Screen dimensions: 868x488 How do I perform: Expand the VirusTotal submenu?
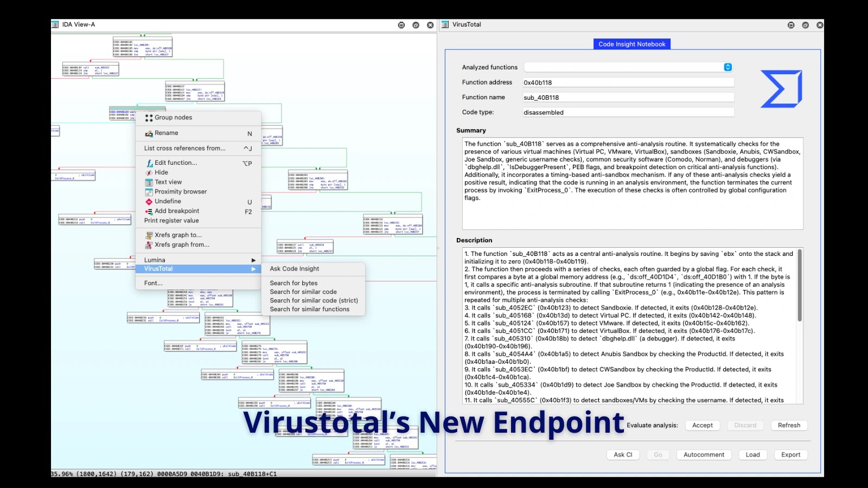(x=199, y=269)
